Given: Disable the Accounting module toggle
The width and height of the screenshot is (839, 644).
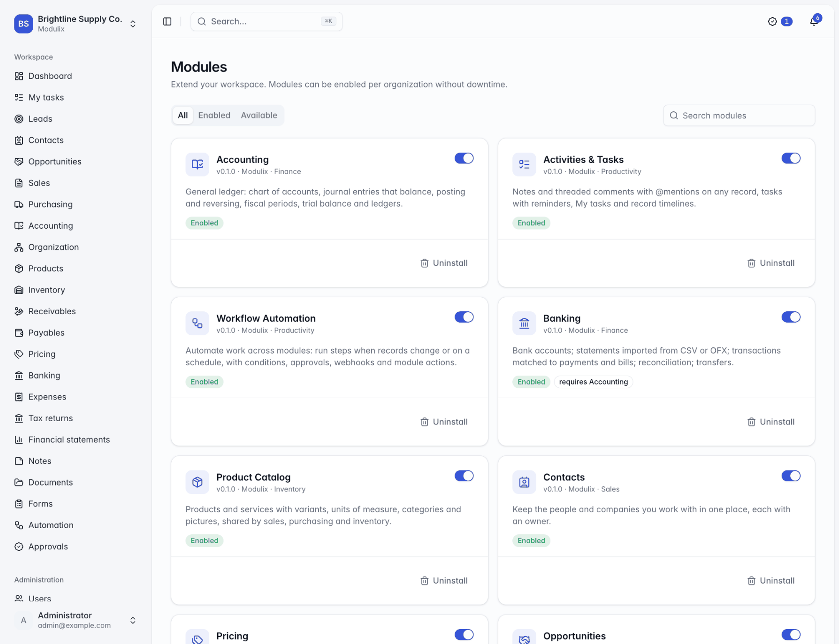Looking at the screenshot, I should pos(464,158).
